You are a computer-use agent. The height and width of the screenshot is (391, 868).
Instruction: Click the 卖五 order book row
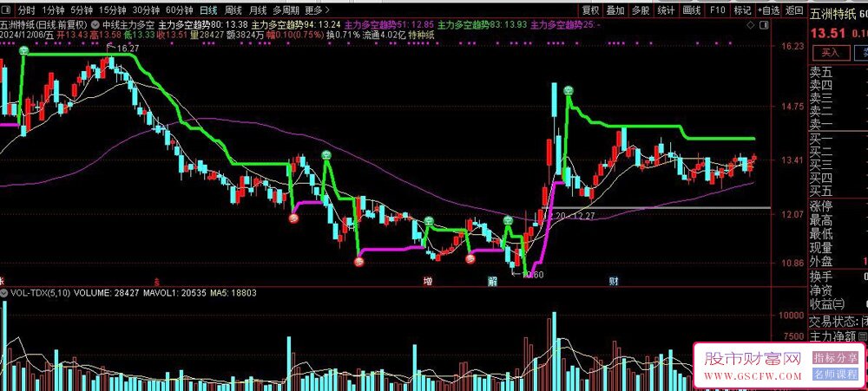click(x=838, y=72)
